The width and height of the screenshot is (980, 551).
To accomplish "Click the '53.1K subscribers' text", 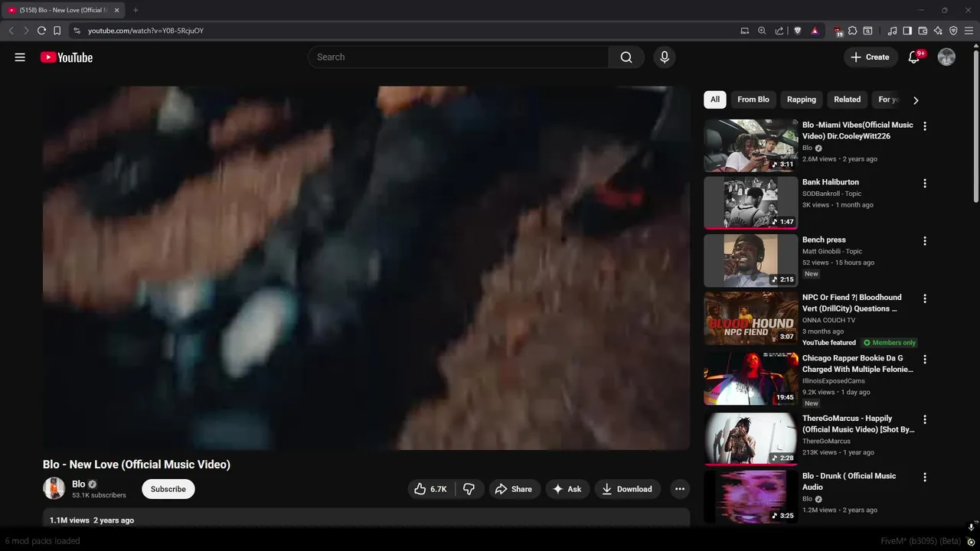I will point(99,495).
